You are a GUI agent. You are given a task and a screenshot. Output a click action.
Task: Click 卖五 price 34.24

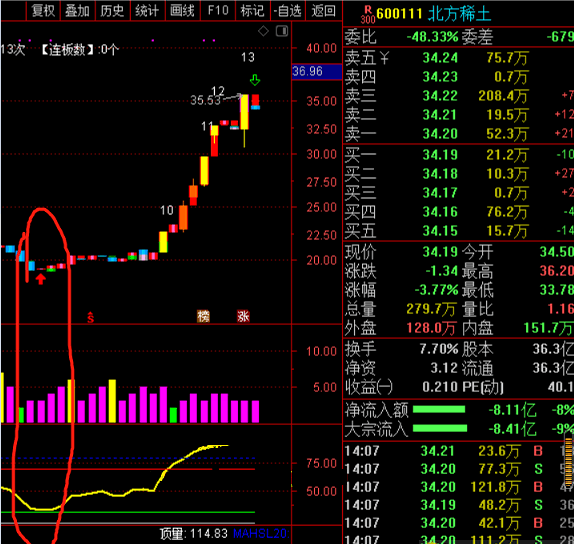[x=440, y=58]
